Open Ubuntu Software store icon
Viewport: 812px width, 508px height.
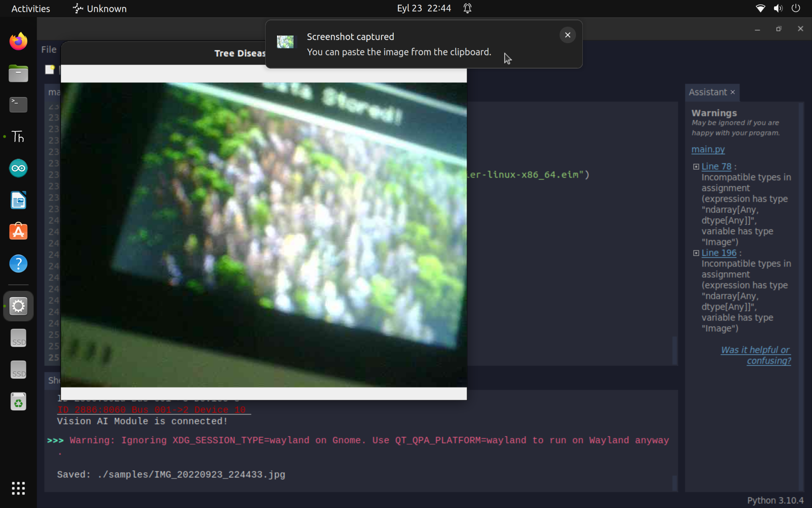click(18, 232)
